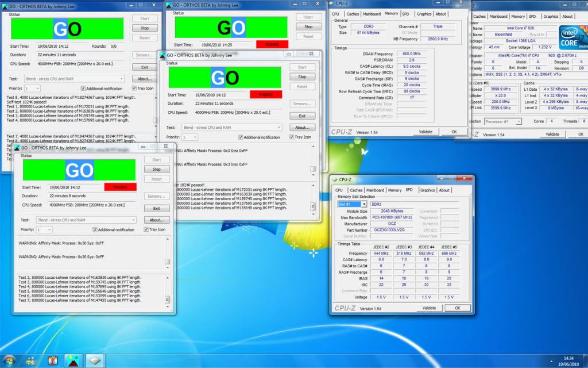Click Validate in the CPU-Z SPD window
588x368 pixels.
pyautogui.click(x=429, y=308)
